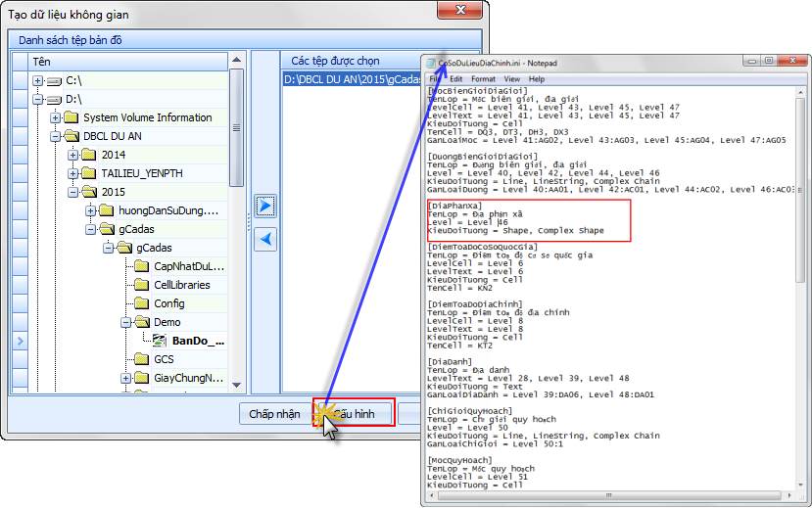The image size is (812, 508).
Task: Expand the C:\ drive node
Action: (37, 80)
